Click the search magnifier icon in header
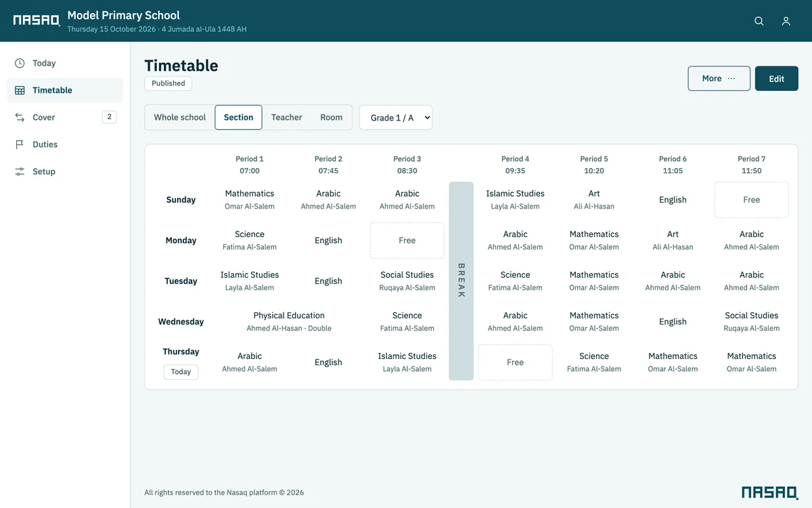This screenshot has width=812, height=508. (x=759, y=21)
